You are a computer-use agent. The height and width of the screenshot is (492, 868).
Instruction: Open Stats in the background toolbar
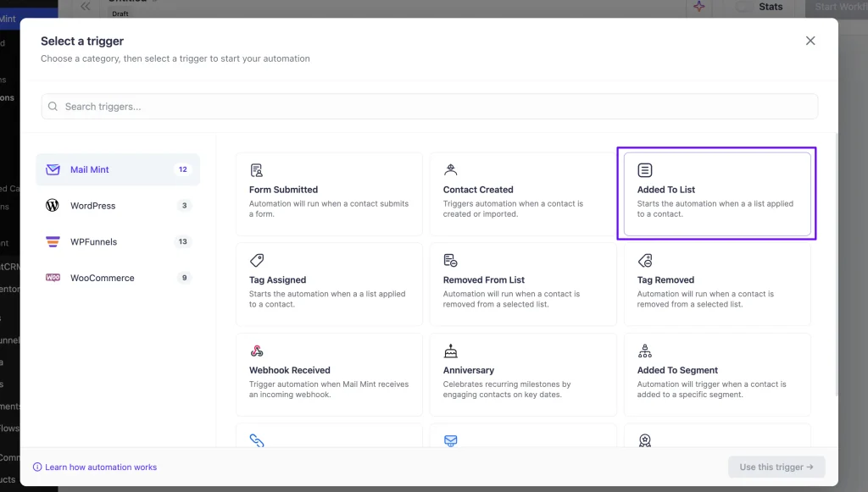point(771,7)
